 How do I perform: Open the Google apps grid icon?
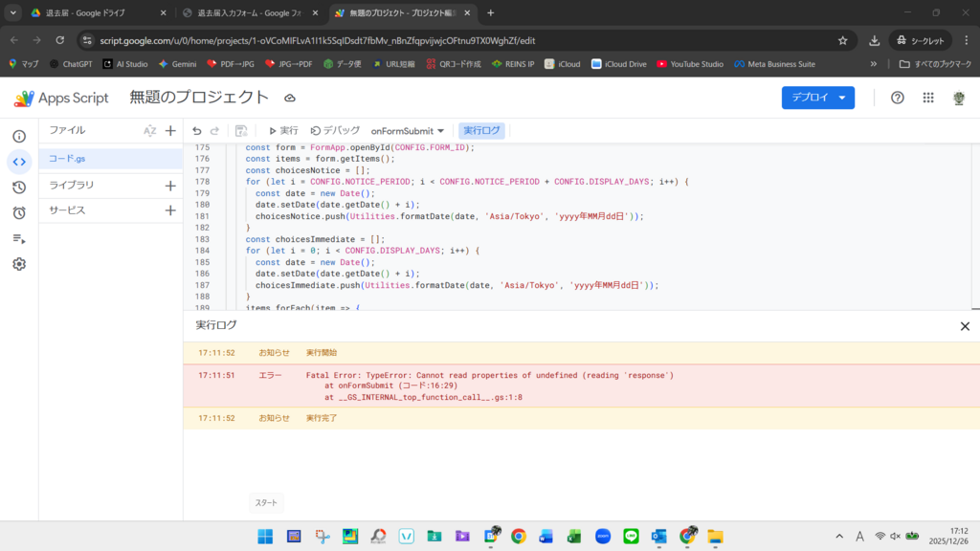point(927,98)
